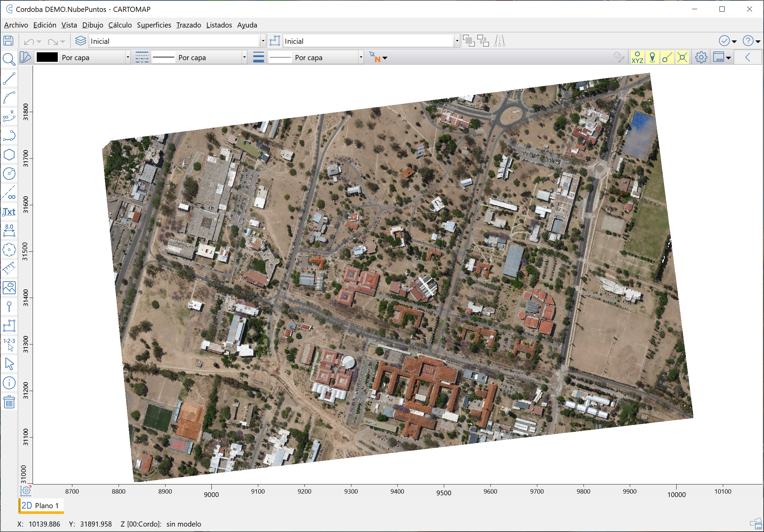Click the zoom magnifier tool
The width and height of the screenshot is (764, 532).
click(x=9, y=59)
